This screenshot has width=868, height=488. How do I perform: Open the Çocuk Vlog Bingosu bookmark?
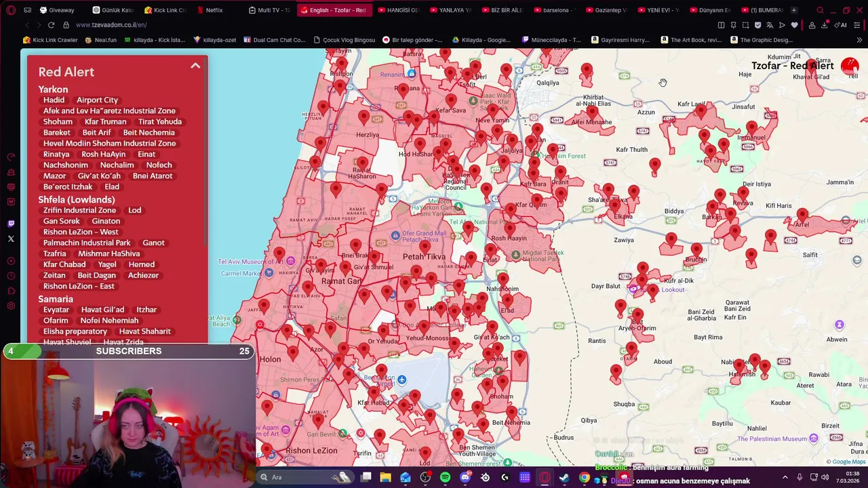click(x=344, y=40)
